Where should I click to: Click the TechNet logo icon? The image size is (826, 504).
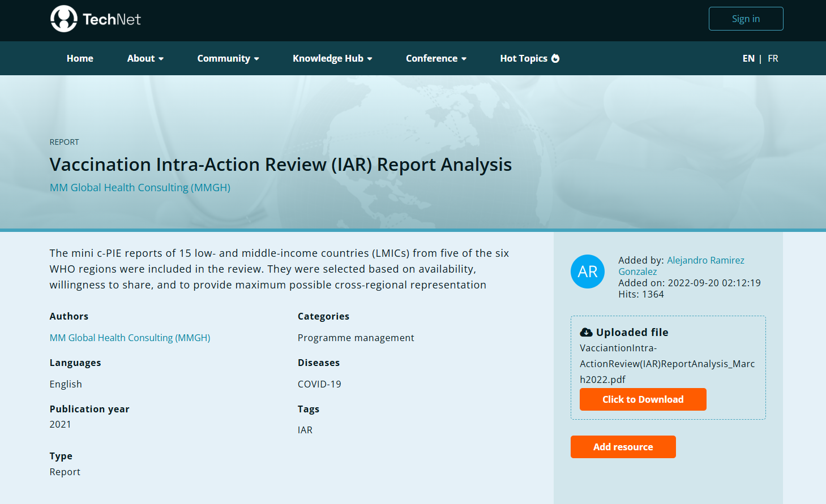(63, 19)
